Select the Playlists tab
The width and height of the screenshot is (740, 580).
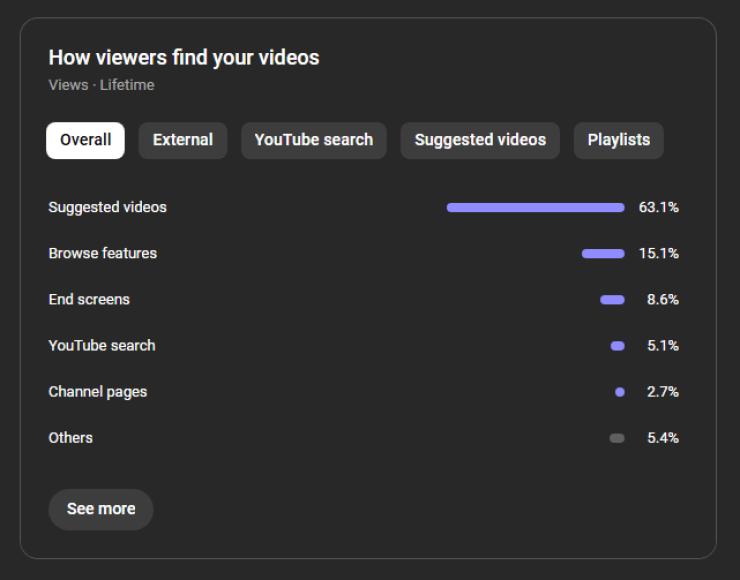tap(618, 140)
